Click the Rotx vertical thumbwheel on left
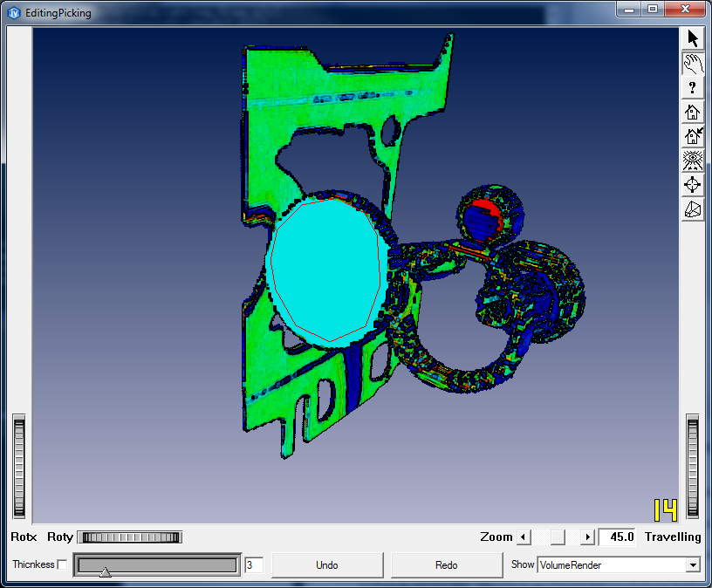 (x=19, y=468)
